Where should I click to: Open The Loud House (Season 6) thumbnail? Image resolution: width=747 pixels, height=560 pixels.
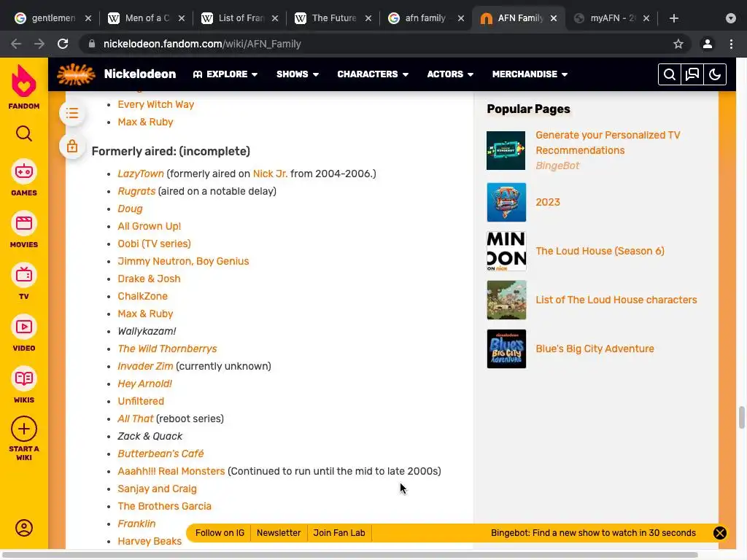click(506, 251)
